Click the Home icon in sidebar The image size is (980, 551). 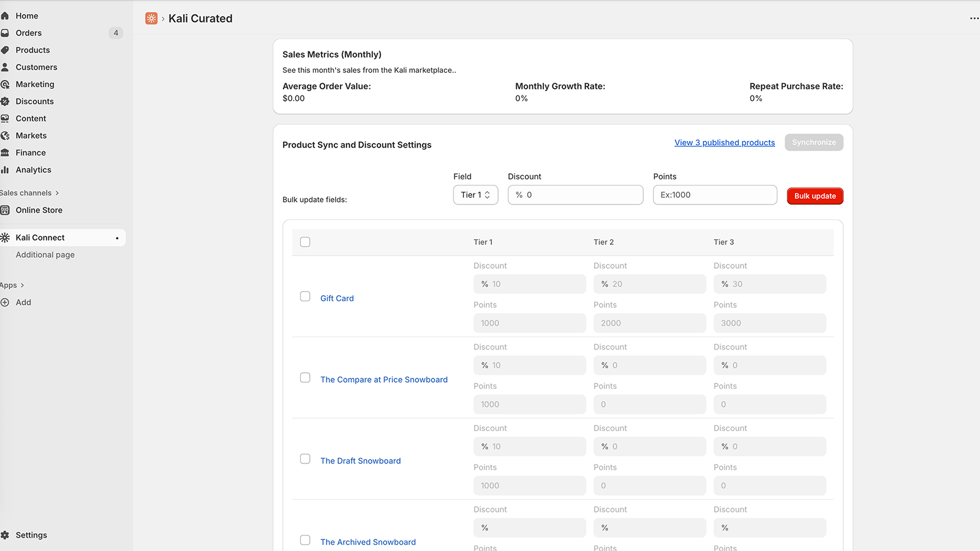click(5, 16)
